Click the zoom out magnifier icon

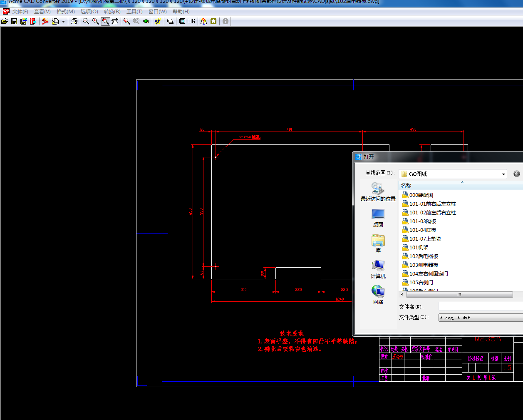coord(86,21)
